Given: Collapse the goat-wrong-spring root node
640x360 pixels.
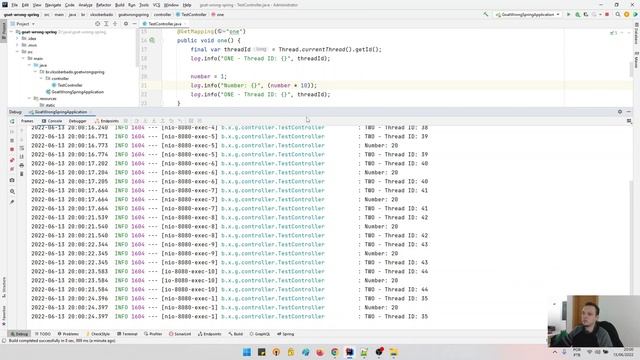Looking at the screenshot, I should (x=12, y=32).
